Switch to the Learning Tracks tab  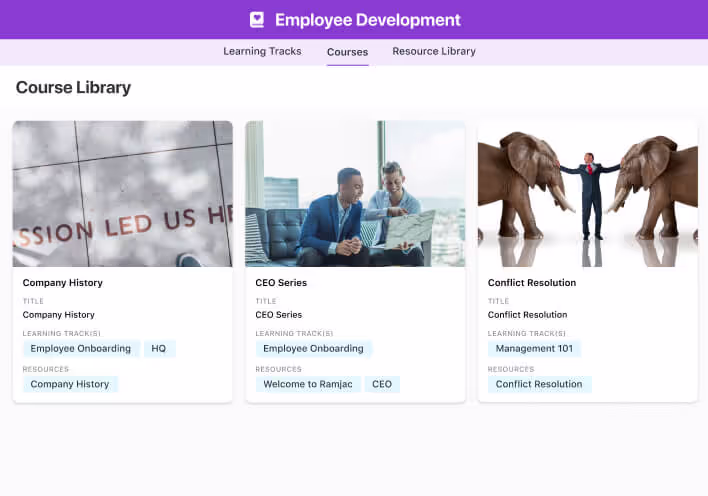pyautogui.click(x=262, y=52)
